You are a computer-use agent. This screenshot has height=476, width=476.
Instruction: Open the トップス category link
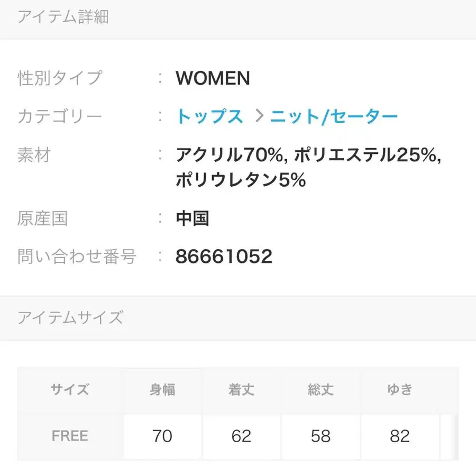(209, 117)
